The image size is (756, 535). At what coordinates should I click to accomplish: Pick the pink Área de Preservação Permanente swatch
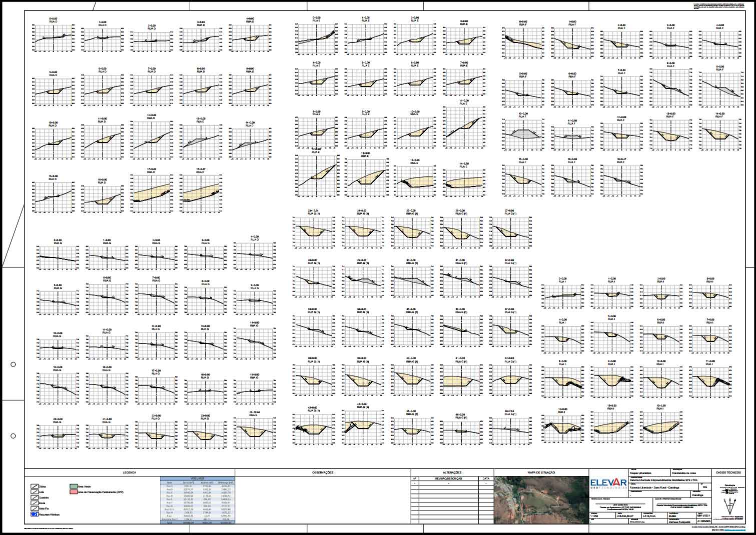click(73, 492)
